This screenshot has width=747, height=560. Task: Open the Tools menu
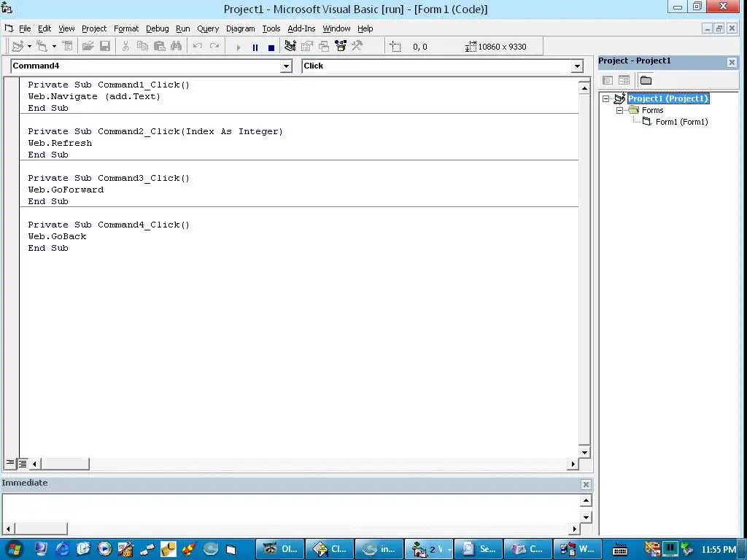pyautogui.click(x=271, y=28)
